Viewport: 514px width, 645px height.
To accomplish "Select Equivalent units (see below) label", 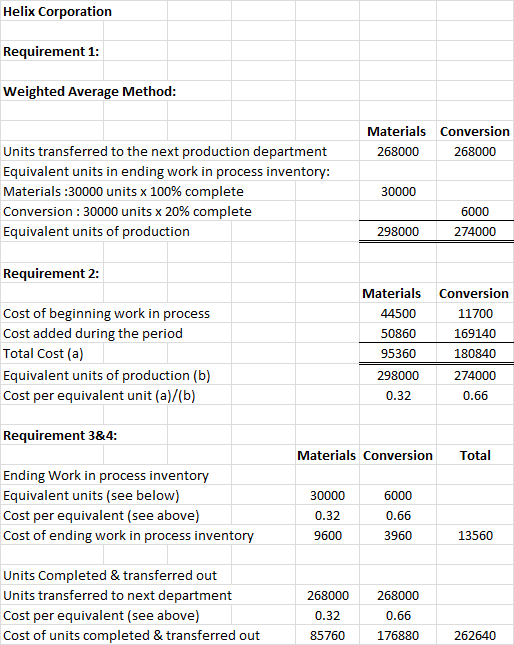I will pos(91,496).
